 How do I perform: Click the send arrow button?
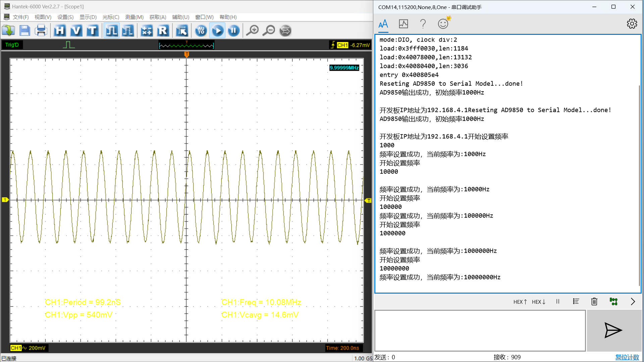tap(613, 330)
